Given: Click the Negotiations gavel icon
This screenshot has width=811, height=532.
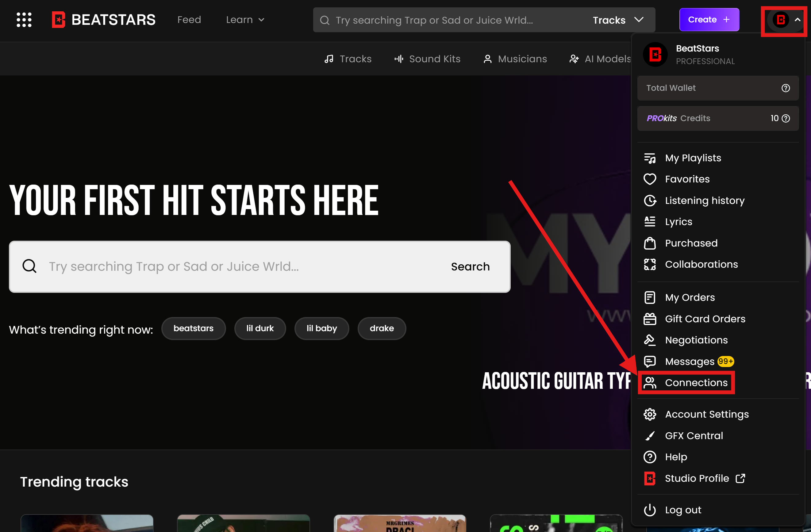Looking at the screenshot, I should point(649,340).
